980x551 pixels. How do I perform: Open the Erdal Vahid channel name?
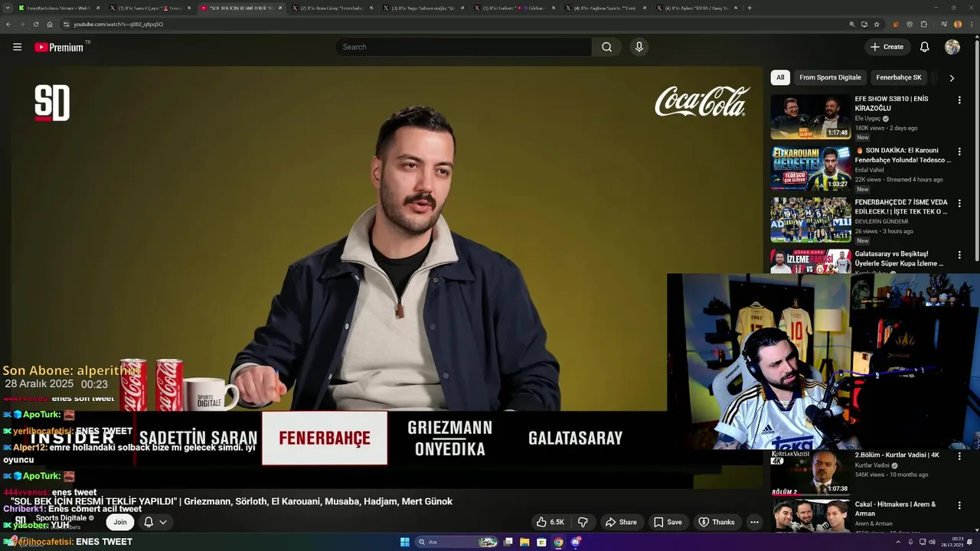(870, 170)
